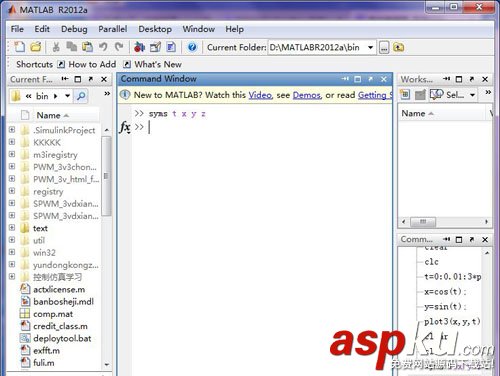Open the Edit menu
The height and width of the screenshot is (376, 500).
[x=42, y=29]
